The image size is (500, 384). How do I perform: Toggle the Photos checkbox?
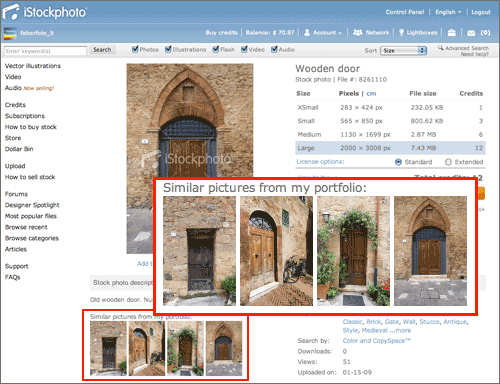[x=135, y=49]
